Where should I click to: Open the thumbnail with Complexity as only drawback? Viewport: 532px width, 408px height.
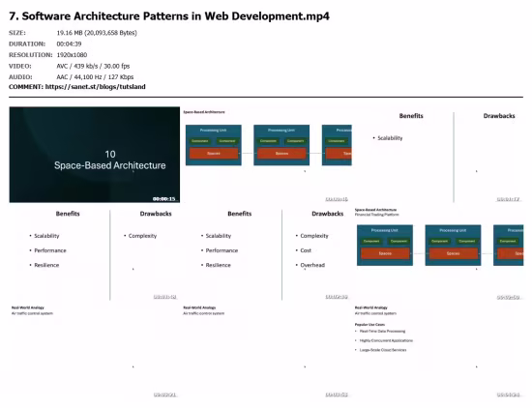95,252
